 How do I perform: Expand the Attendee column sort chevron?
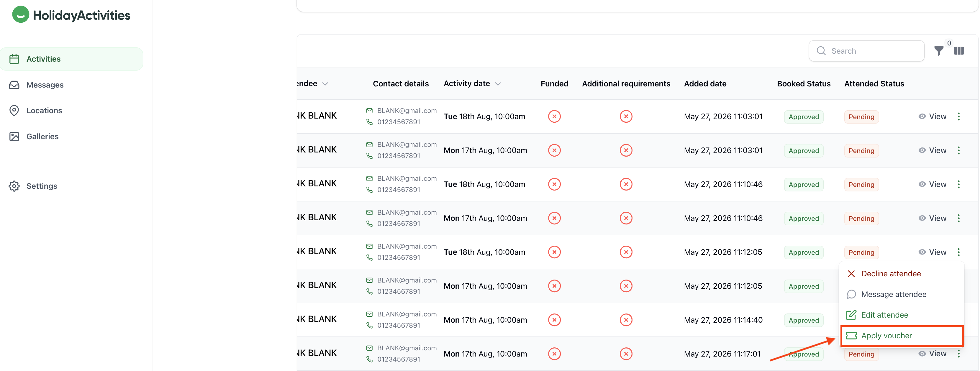pyautogui.click(x=325, y=84)
